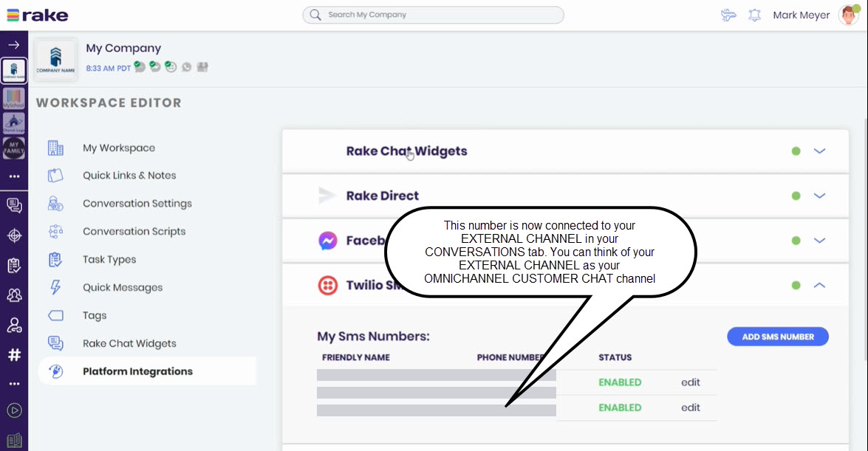
Task: Open Task Types
Action: [109, 260]
